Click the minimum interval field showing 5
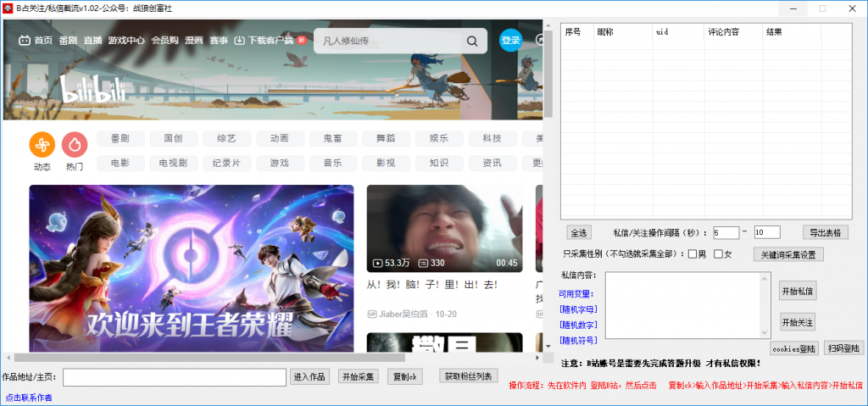The width and height of the screenshot is (868, 406). 726,232
